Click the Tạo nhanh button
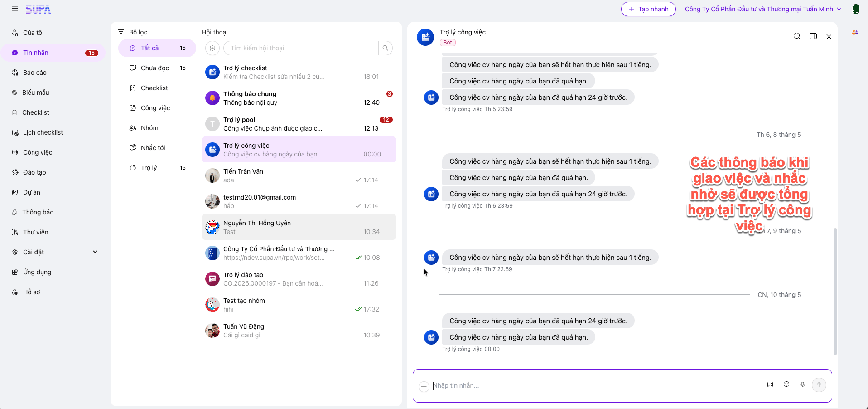This screenshot has height=409, width=868. coord(648,9)
